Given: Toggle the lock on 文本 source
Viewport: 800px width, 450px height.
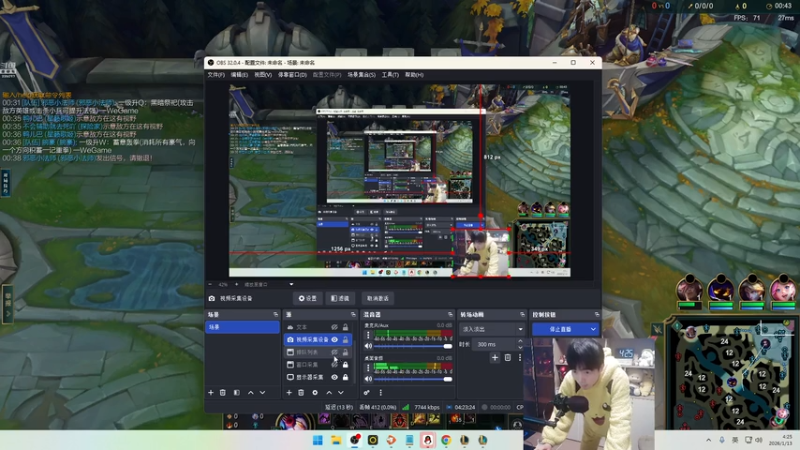Looking at the screenshot, I should [345, 327].
